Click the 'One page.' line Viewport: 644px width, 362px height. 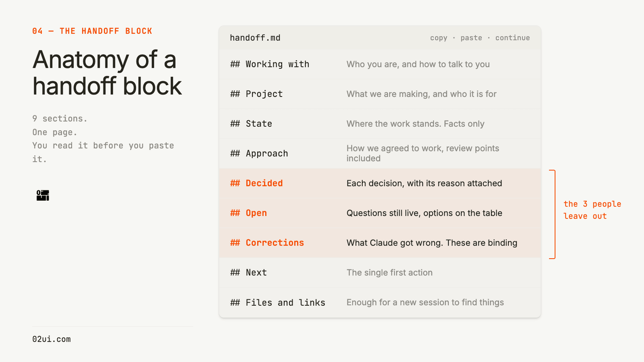click(x=55, y=132)
